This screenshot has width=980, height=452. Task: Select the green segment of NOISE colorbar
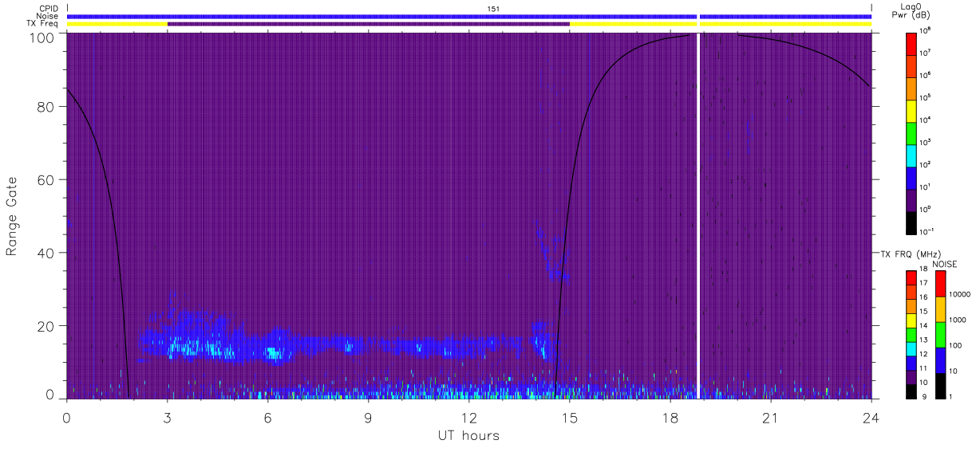[941, 335]
